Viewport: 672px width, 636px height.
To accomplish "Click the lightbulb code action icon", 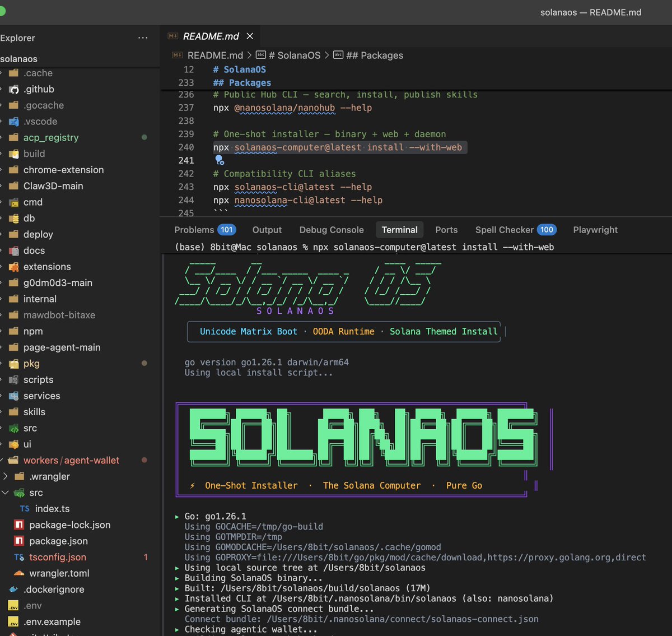I will 220,160.
